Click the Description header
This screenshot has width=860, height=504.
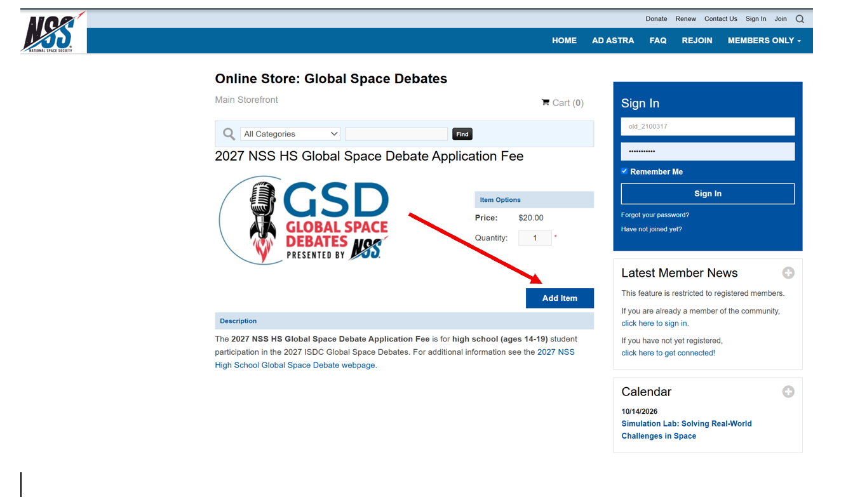[x=405, y=321]
